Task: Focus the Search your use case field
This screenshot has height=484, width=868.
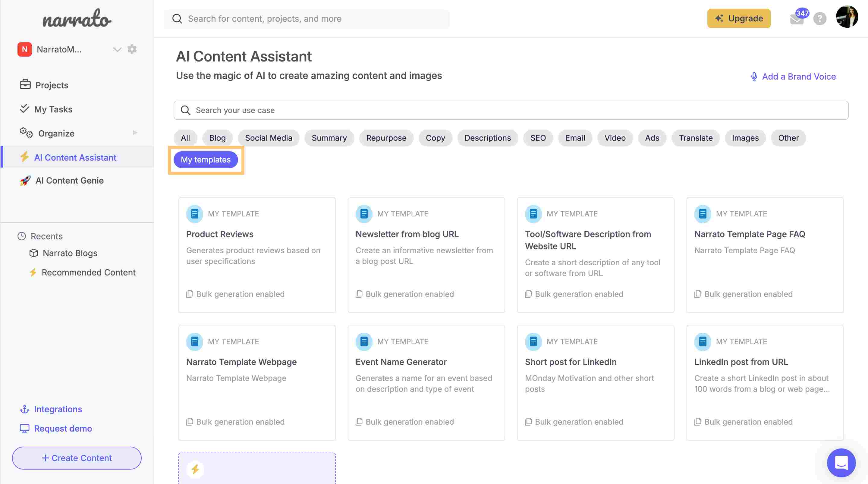Action: tap(511, 110)
